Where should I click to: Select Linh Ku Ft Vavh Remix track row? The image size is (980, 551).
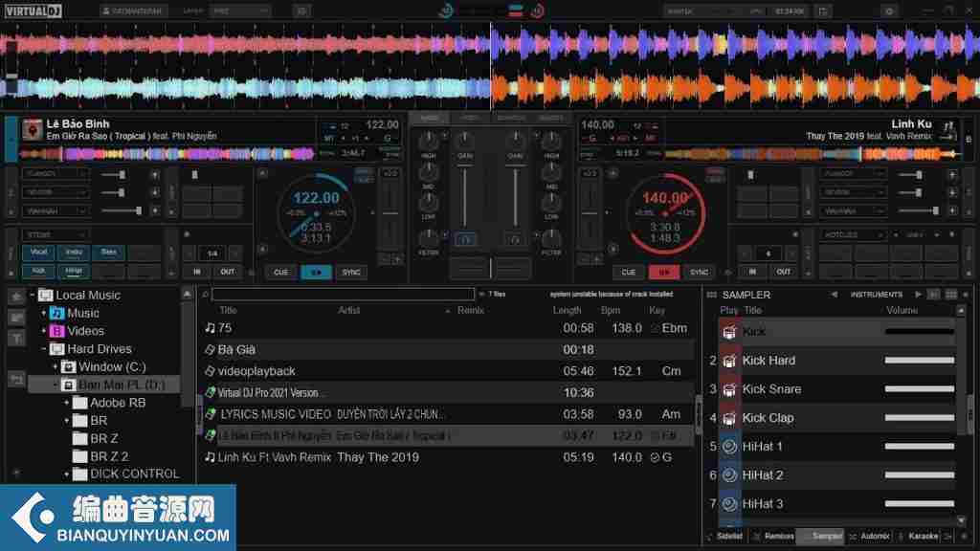coord(448,457)
